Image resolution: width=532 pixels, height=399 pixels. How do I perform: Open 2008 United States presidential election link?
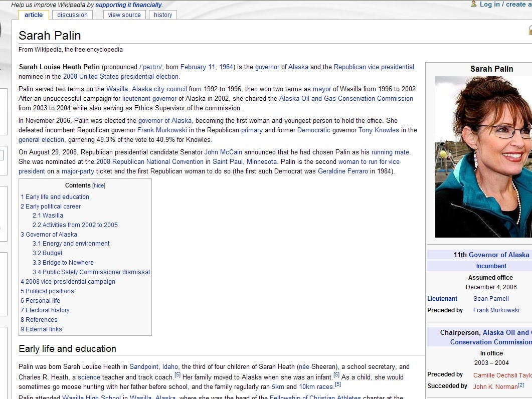[x=121, y=76]
